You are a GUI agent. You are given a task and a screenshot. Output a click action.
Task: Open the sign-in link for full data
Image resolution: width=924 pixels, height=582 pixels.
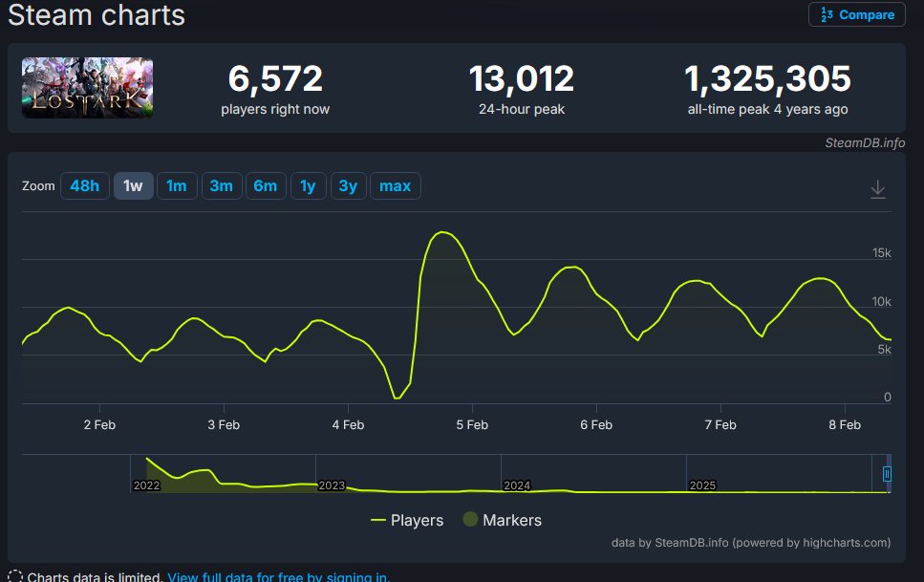278,576
